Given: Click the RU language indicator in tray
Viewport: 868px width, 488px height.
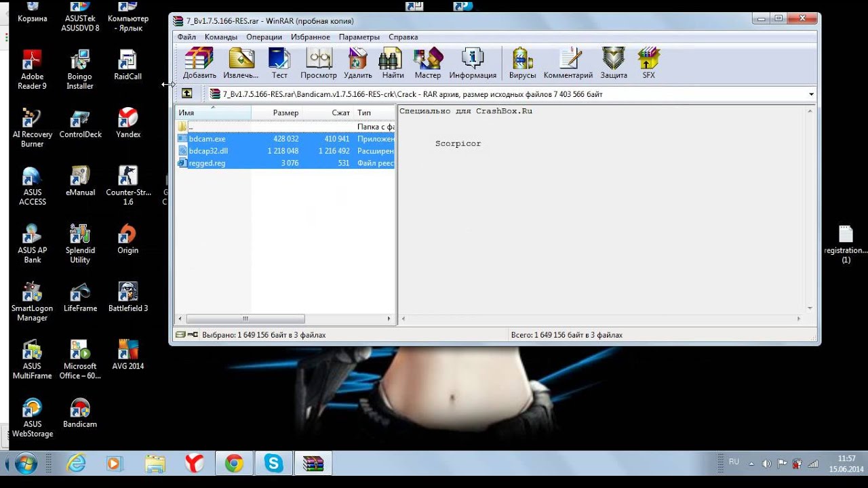Looking at the screenshot, I should (734, 462).
